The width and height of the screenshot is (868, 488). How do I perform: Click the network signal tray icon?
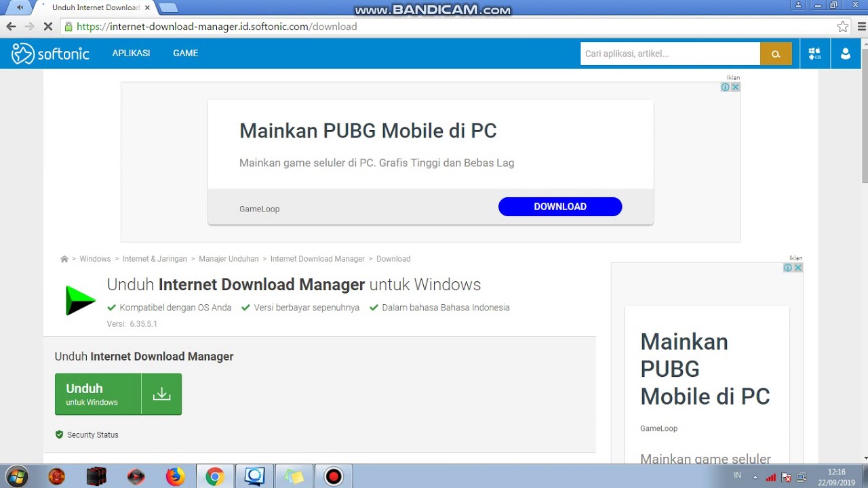pyautogui.click(x=770, y=477)
